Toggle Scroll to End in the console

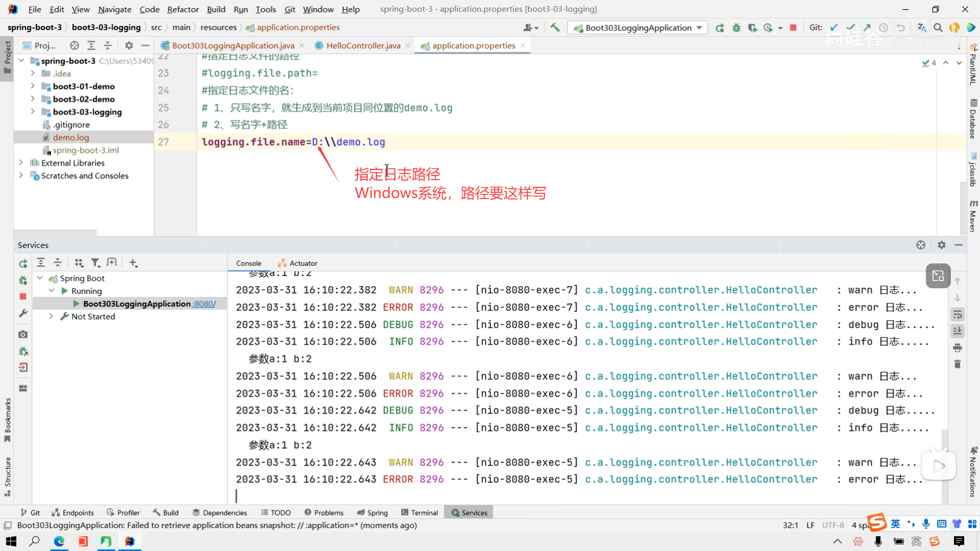point(958,331)
